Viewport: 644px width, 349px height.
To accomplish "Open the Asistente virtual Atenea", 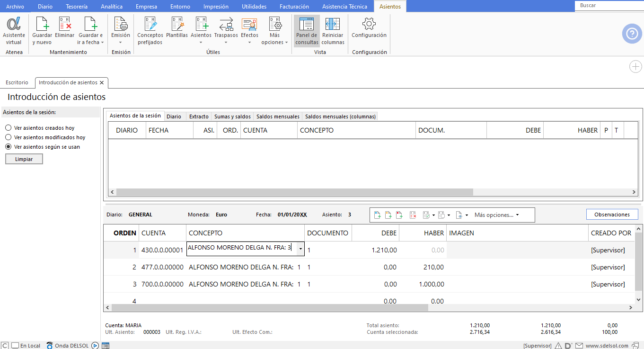I will click(x=14, y=31).
